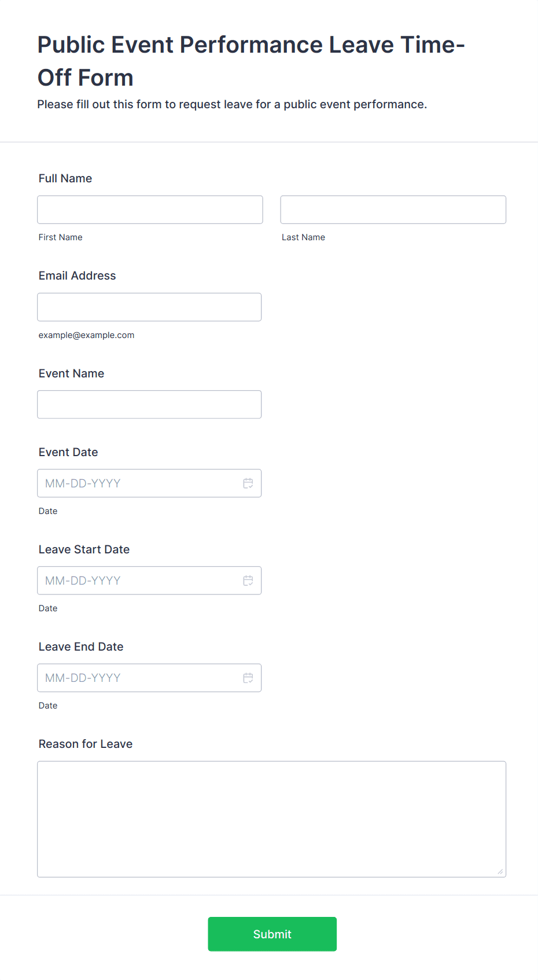Focus the Email Address text box

[x=149, y=307]
